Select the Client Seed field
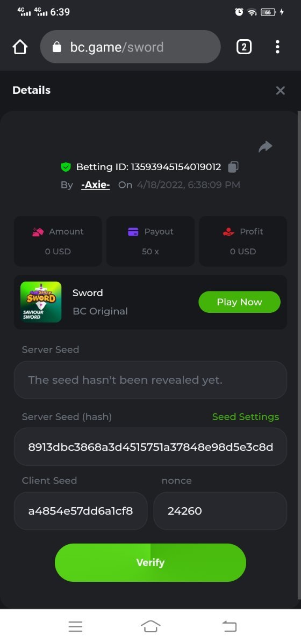 tap(81, 511)
